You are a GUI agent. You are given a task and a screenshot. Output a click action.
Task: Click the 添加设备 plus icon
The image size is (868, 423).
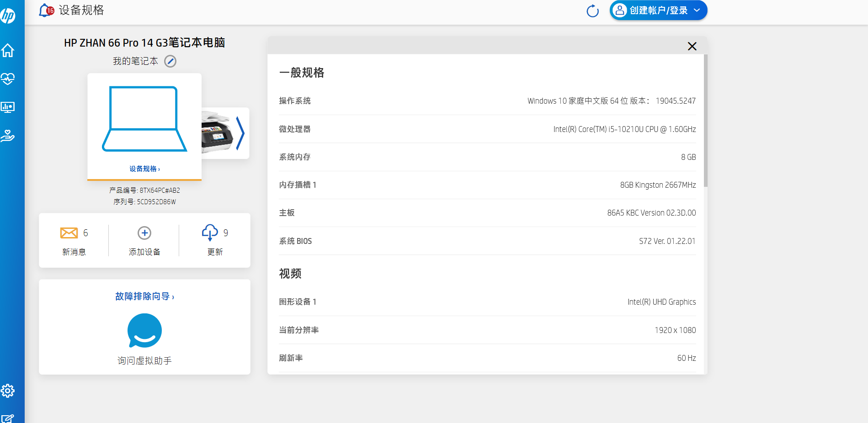click(x=144, y=233)
